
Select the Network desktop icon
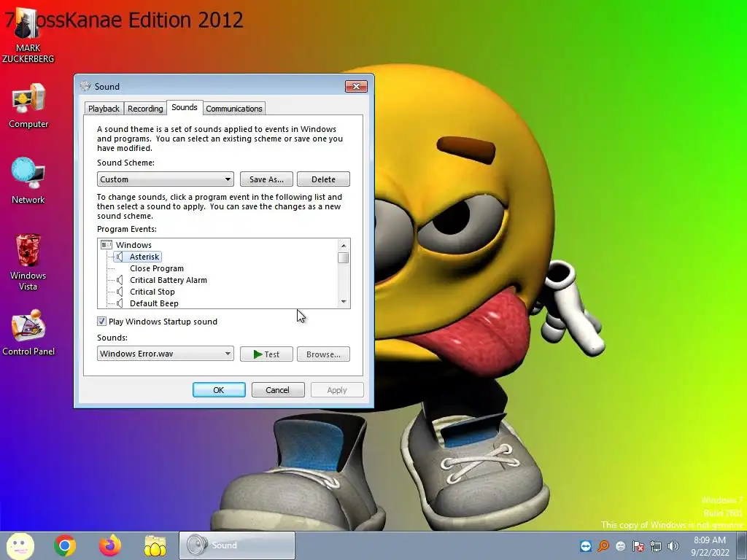pos(28,181)
